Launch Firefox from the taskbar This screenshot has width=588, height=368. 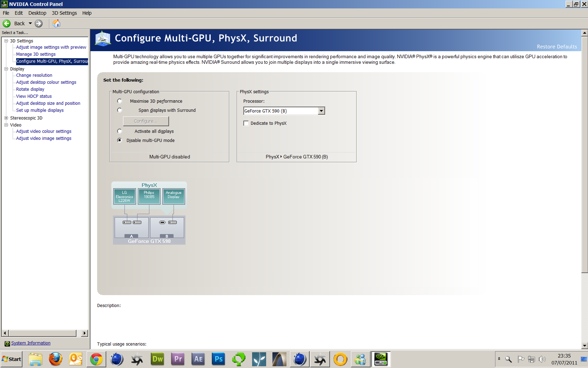55,359
